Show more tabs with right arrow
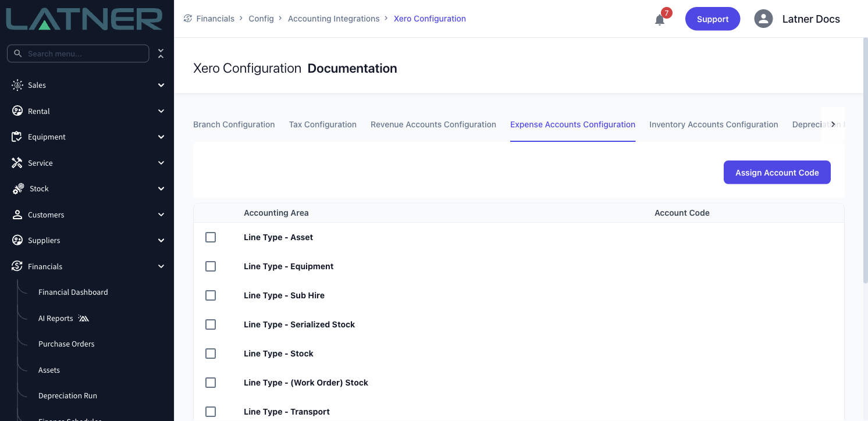 [x=833, y=124]
